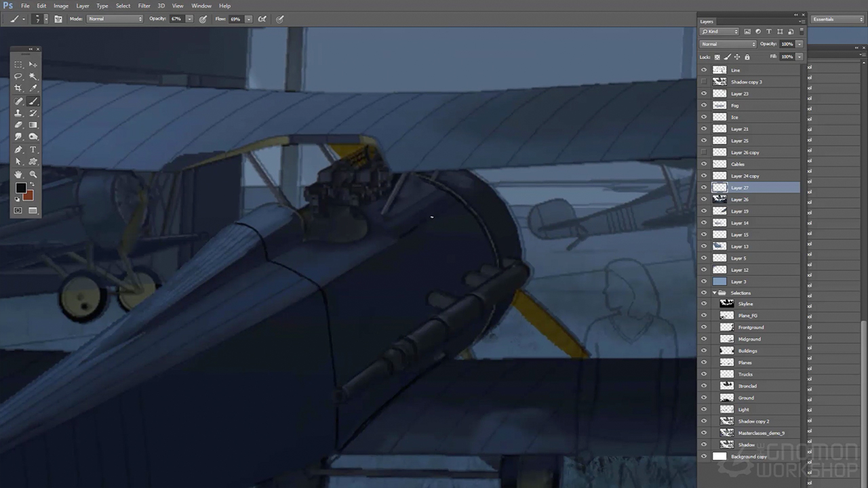Viewport: 868px width, 488px height.
Task: Click the black foreground color swatch
Action: click(20, 188)
